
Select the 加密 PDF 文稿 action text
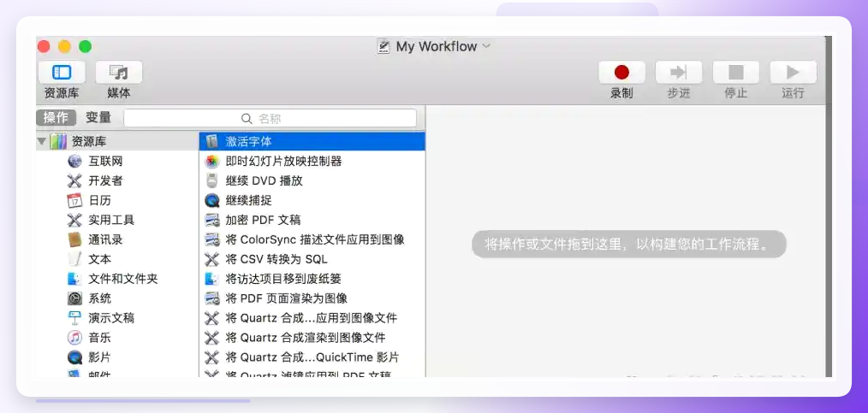point(263,220)
